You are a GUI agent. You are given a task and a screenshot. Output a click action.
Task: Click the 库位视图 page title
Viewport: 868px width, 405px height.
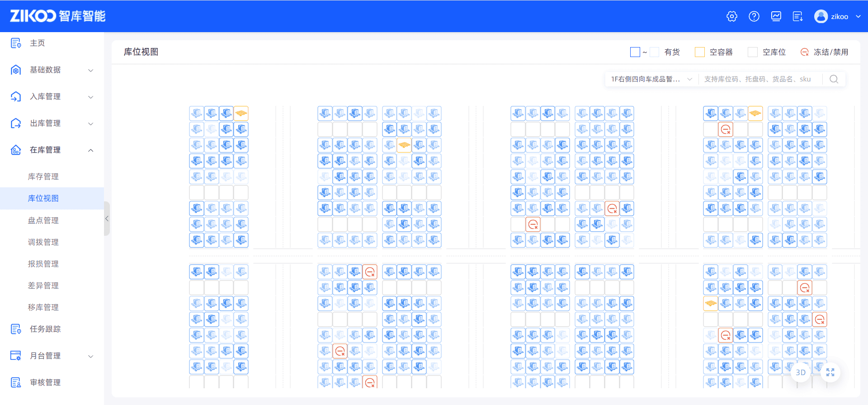[141, 52]
